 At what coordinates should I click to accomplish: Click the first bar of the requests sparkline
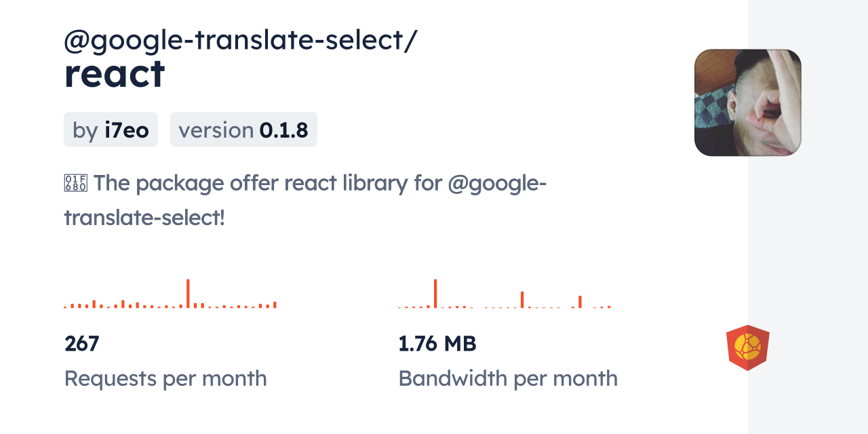[65, 307]
